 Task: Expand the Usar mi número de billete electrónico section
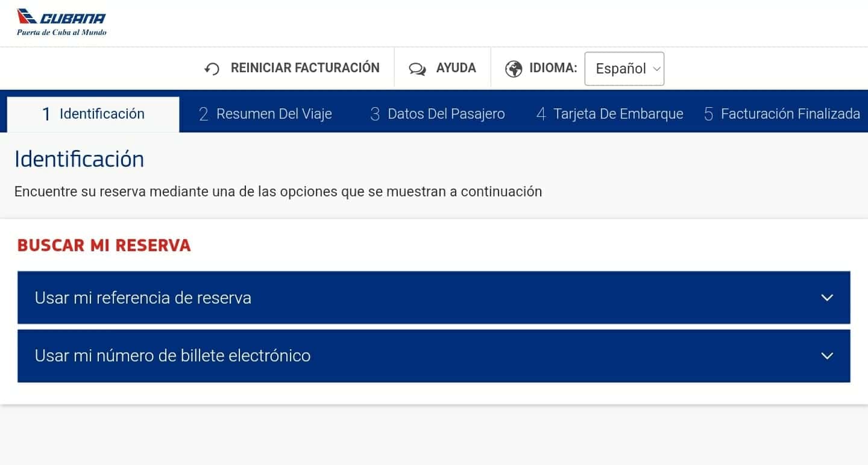point(434,356)
